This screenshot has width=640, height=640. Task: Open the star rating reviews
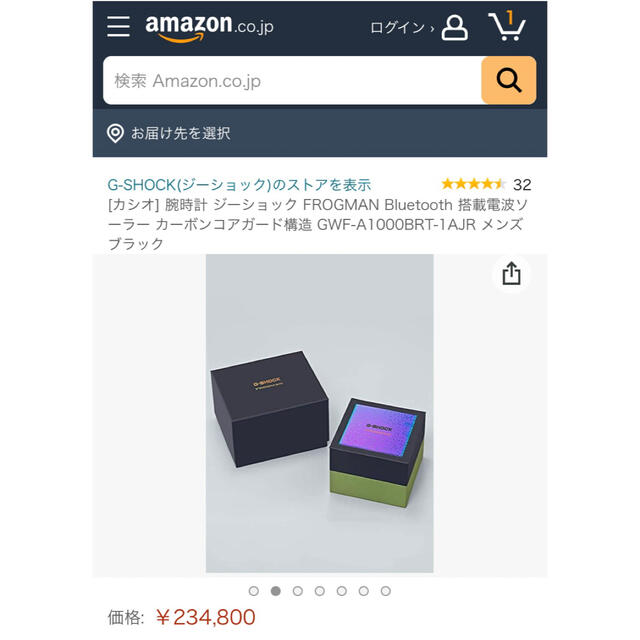pos(473,184)
